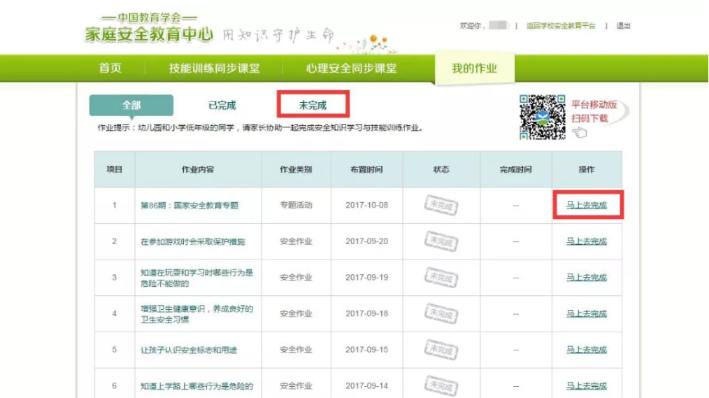Open the assignment 第86期：国家安全教育专题

(x=189, y=205)
